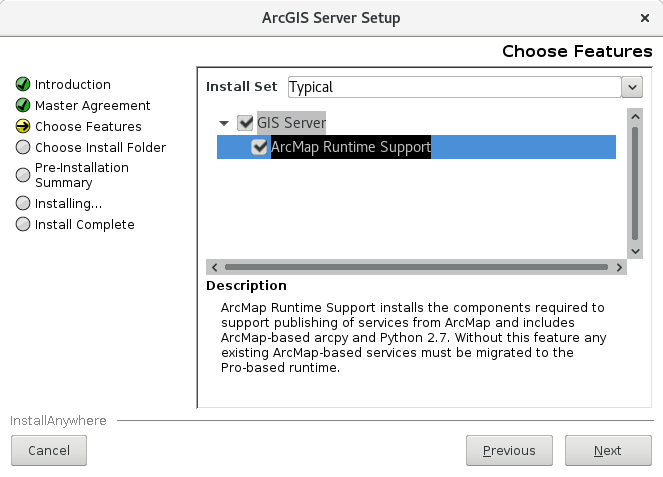This screenshot has height=477, width=663.
Task: Click the Introduction step completed checkmark icon
Action: 23,85
